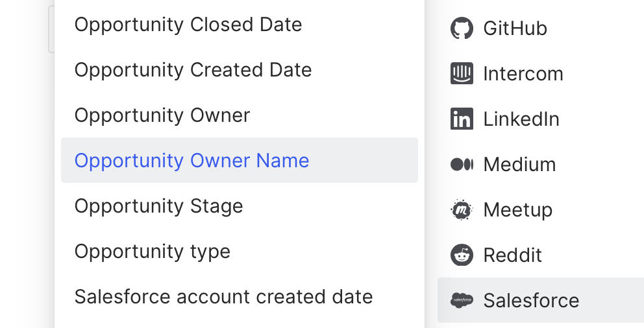
Task: Select Opportunity Closed Date option
Action: 188,25
